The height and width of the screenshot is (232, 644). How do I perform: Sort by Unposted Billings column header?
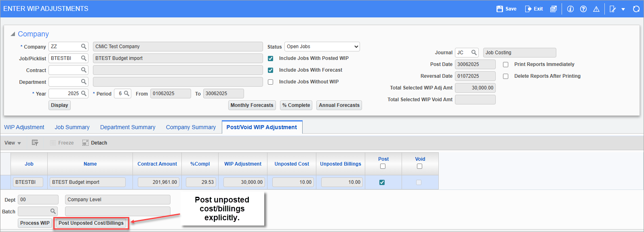[341, 164]
